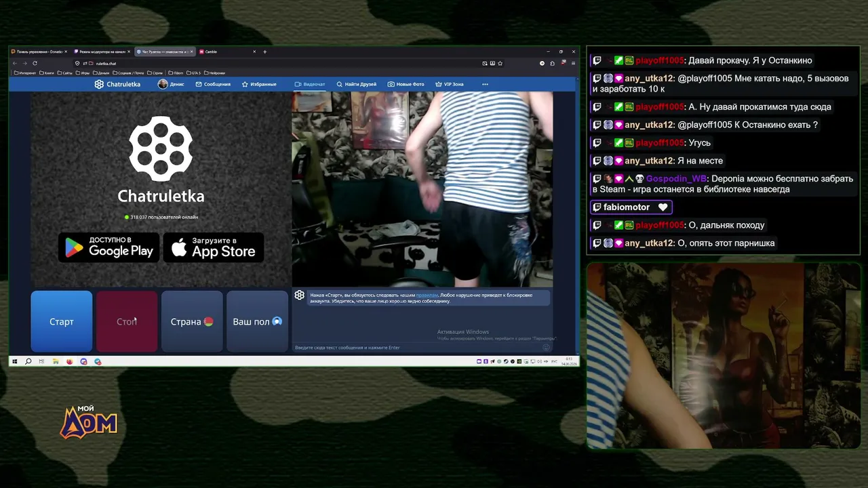Open File Explorer from the taskbar
868x488 pixels.
pyautogui.click(x=56, y=361)
